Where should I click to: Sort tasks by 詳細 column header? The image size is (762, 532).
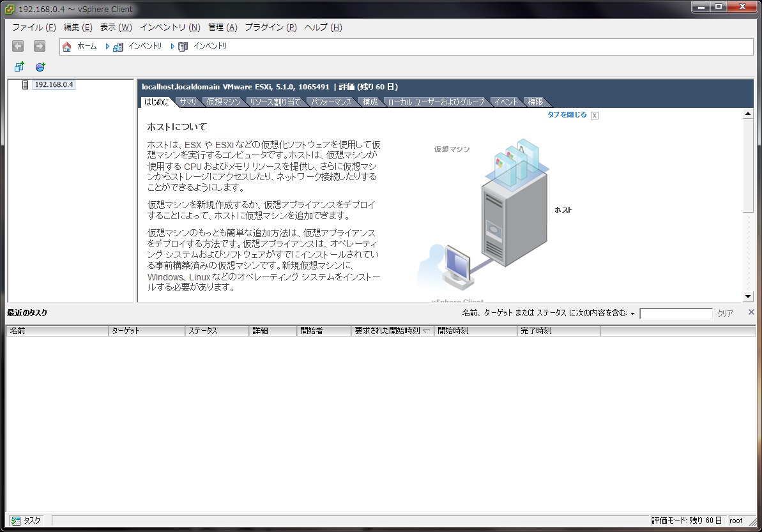[x=273, y=331]
